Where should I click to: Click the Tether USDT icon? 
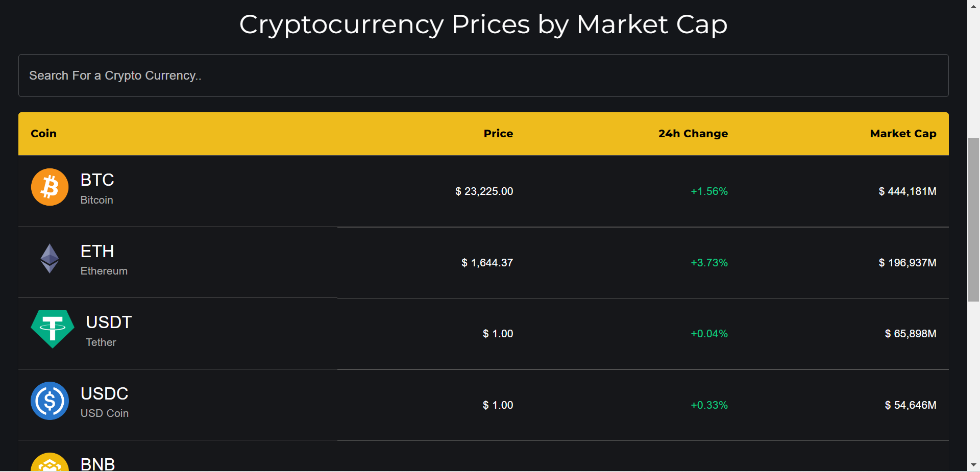pyautogui.click(x=52, y=329)
